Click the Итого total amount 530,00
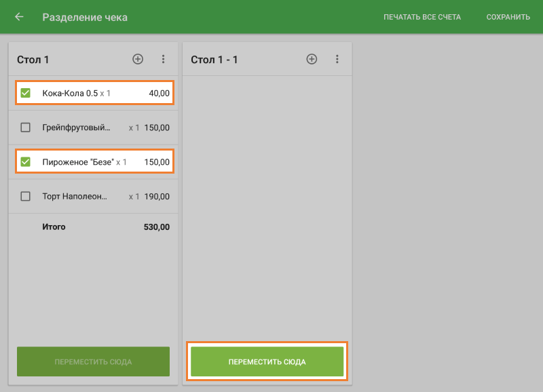Viewport: 543px width, 392px height. pos(157,227)
